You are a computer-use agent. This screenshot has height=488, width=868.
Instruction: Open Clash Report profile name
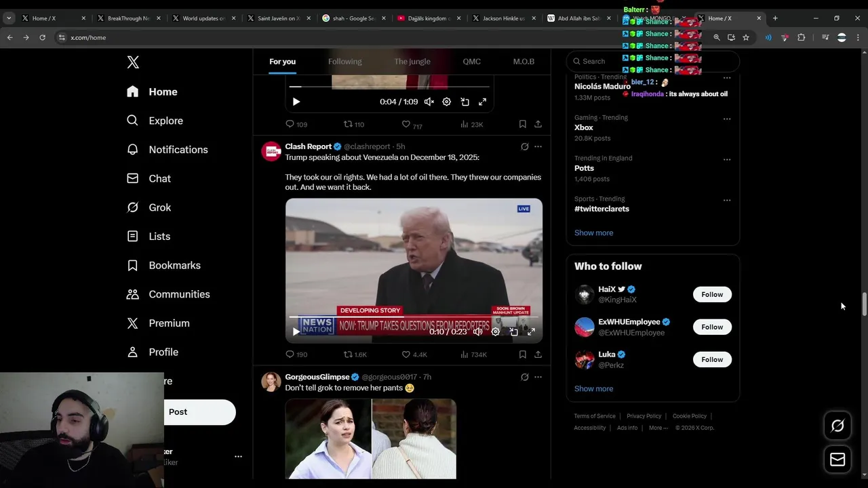pos(308,146)
